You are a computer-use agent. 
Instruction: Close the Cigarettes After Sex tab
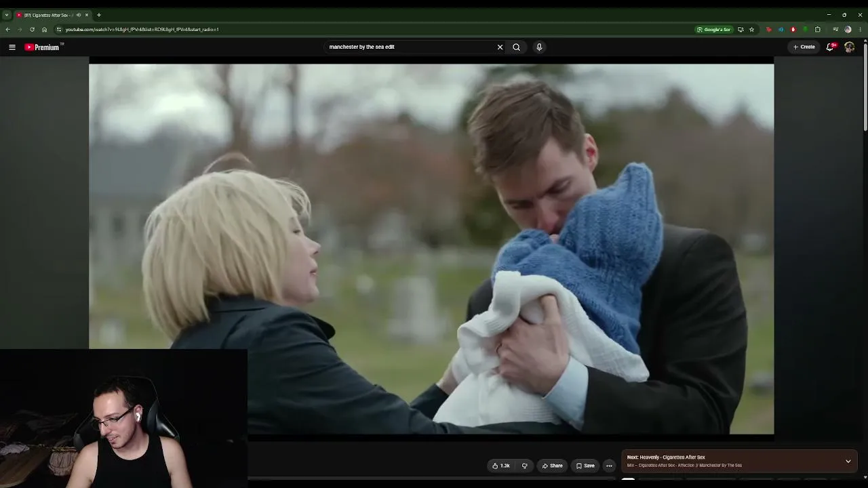(87, 15)
